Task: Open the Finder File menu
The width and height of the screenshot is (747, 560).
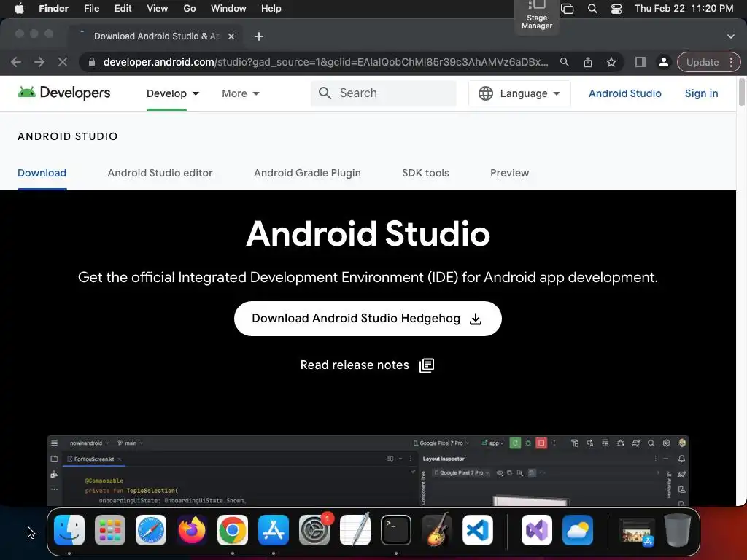Action: [x=91, y=9]
